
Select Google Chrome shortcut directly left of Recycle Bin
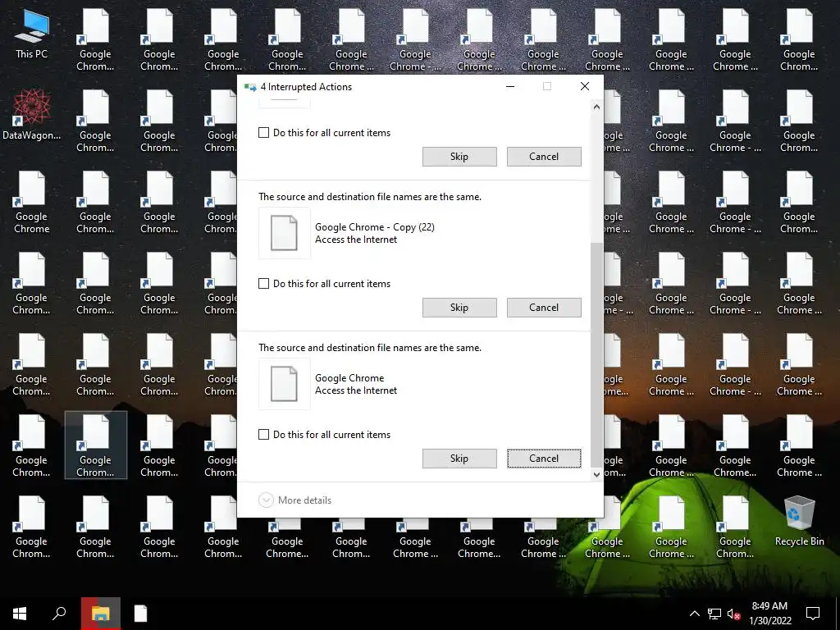(x=735, y=527)
